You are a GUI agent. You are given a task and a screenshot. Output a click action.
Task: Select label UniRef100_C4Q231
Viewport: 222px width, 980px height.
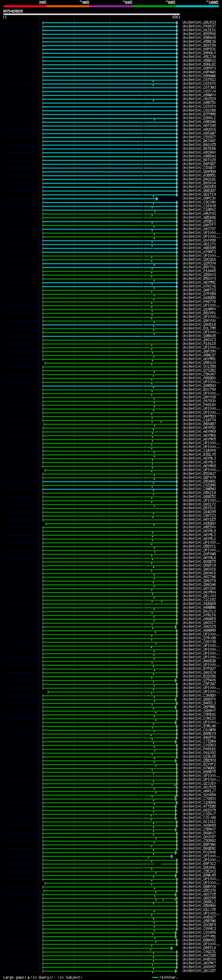199,952
